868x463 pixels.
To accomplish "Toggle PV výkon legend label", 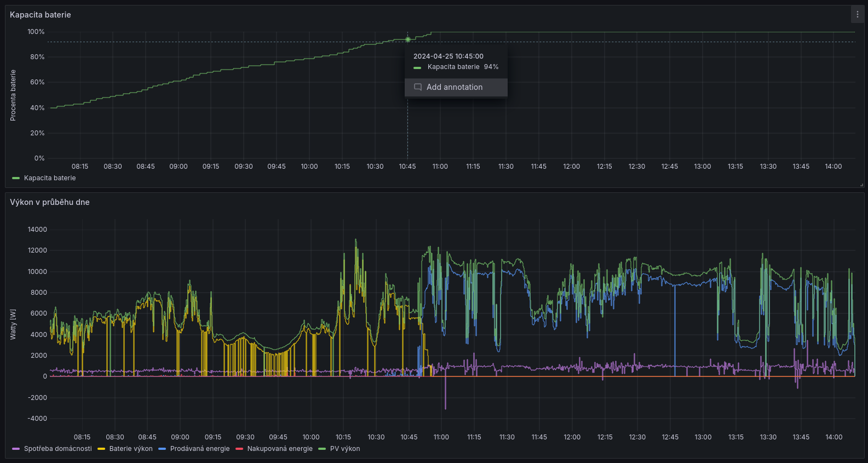I will click(x=345, y=449).
